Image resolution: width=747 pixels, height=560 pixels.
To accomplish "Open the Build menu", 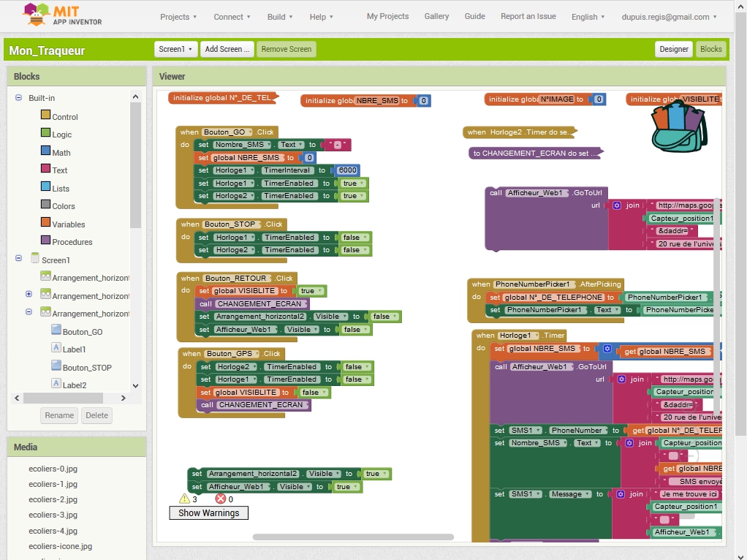I will click(x=280, y=17).
